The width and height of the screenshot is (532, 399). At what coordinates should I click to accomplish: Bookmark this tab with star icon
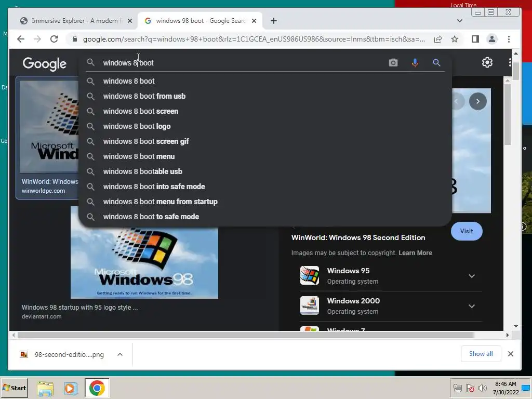pos(455,39)
